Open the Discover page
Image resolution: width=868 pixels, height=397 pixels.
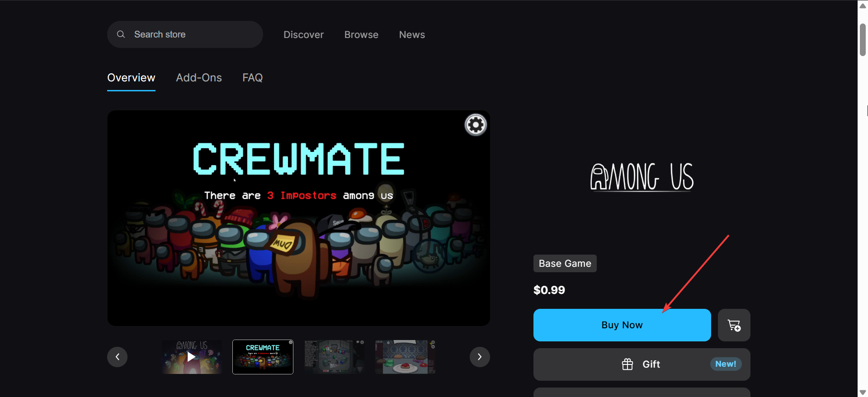point(303,35)
